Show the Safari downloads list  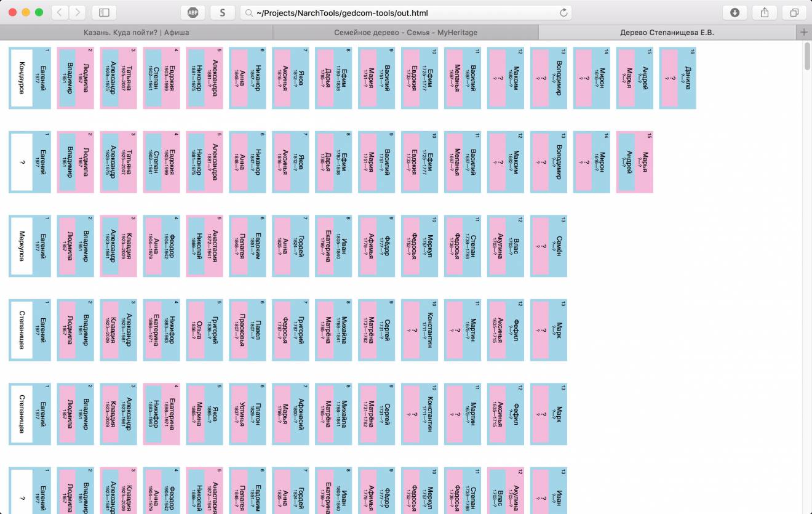734,12
